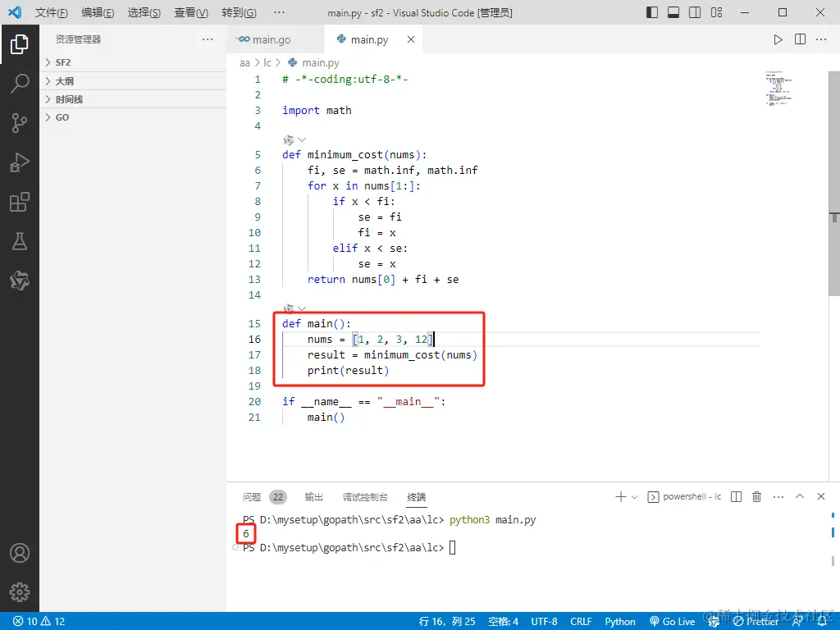Show more menus via title bar ellipsis
The width and height of the screenshot is (840, 630).
[279, 12]
